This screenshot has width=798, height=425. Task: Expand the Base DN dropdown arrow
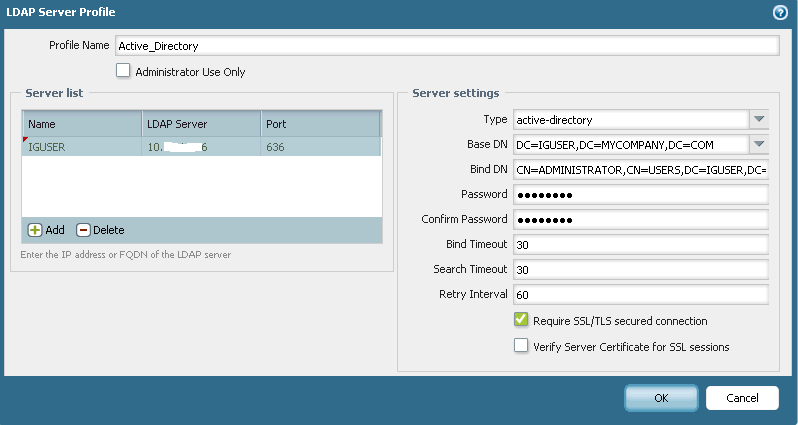click(758, 144)
